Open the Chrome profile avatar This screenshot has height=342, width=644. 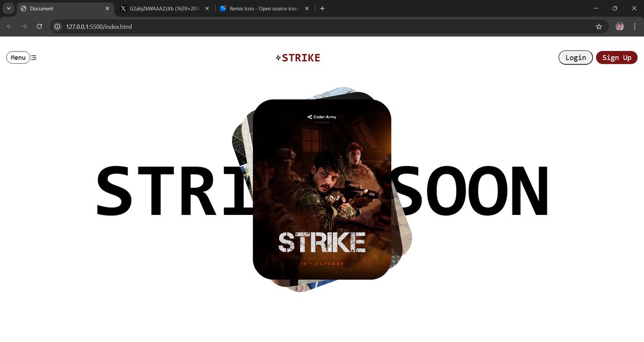pos(620,26)
